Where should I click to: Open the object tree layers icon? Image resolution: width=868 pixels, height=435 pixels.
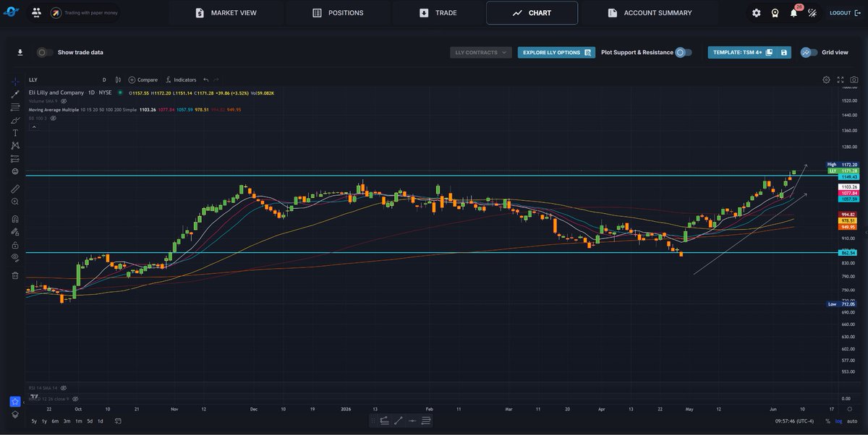(x=14, y=414)
